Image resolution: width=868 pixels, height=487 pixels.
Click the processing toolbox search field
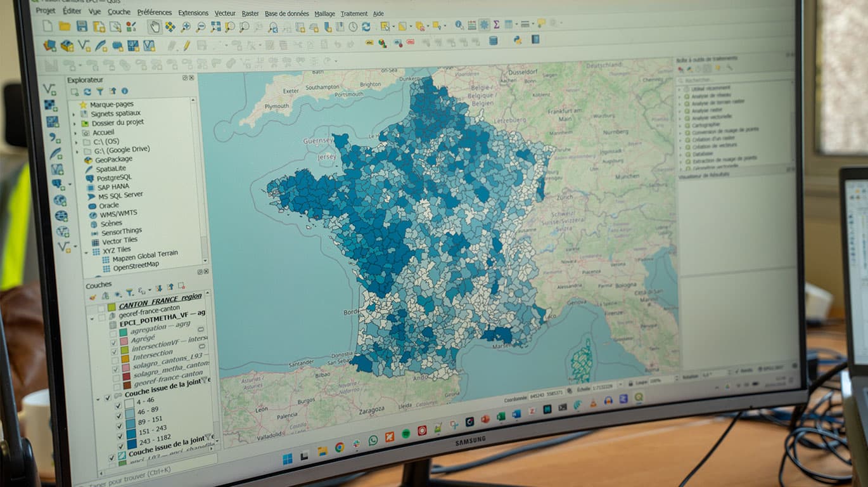pos(735,80)
